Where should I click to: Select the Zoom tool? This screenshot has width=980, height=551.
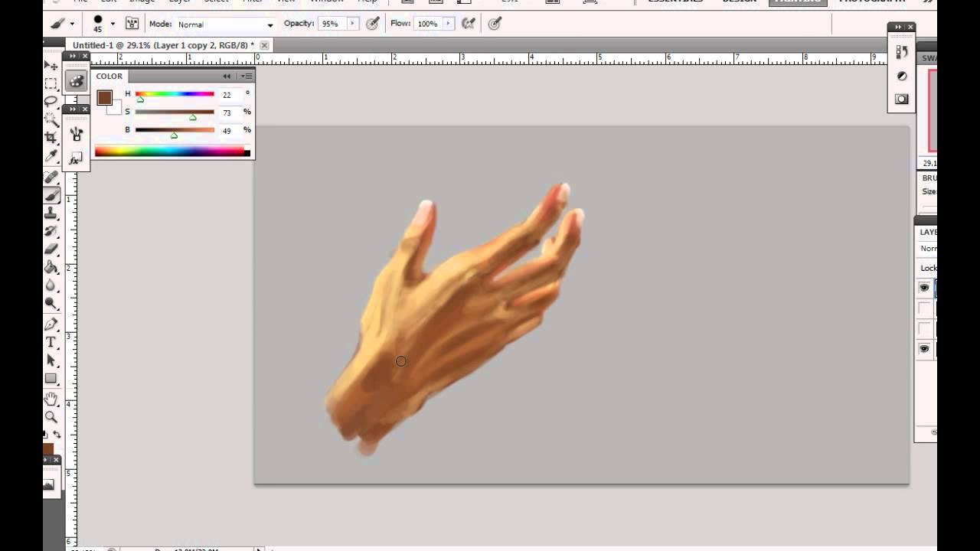[51, 417]
